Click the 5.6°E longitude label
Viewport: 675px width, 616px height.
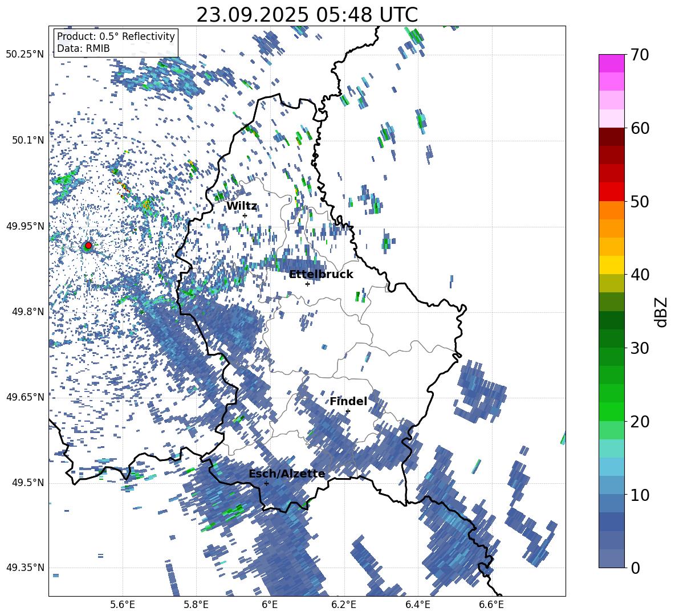[123, 605]
